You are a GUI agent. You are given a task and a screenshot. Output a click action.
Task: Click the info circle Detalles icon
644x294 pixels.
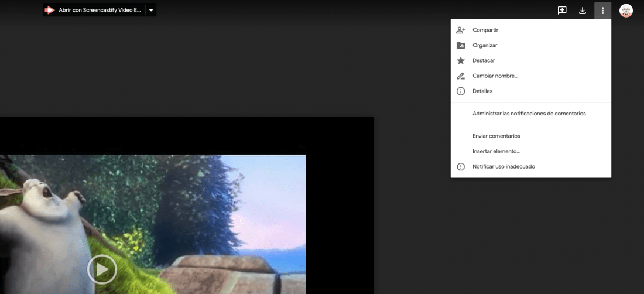click(461, 91)
